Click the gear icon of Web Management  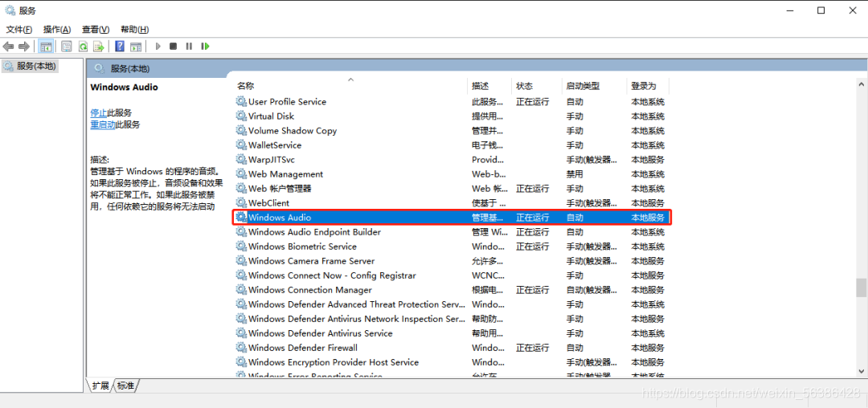(241, 174)
